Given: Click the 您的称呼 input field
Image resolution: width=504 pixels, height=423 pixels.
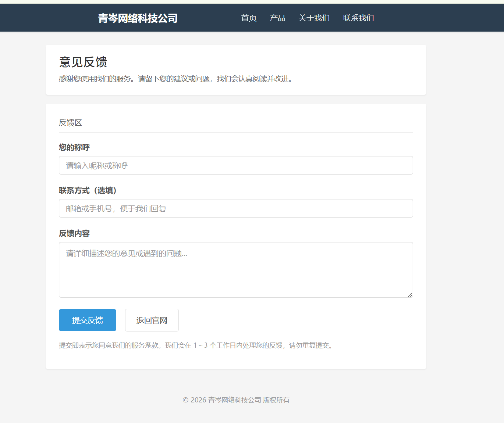Looking at the screenshot, I should (236, 165).
